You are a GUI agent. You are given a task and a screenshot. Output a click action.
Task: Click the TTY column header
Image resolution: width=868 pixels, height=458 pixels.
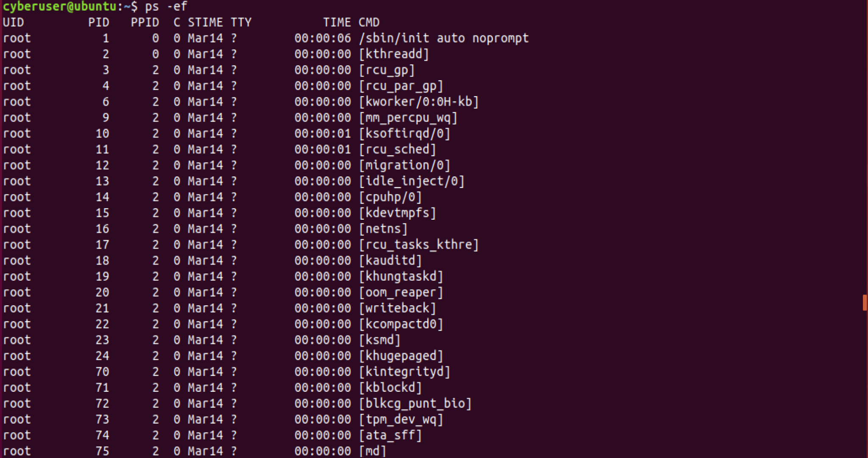pos(241,22)
